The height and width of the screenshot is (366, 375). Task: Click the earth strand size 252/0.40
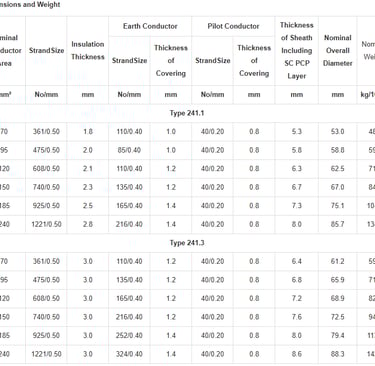pyautogui.click(x=129, y=335)
